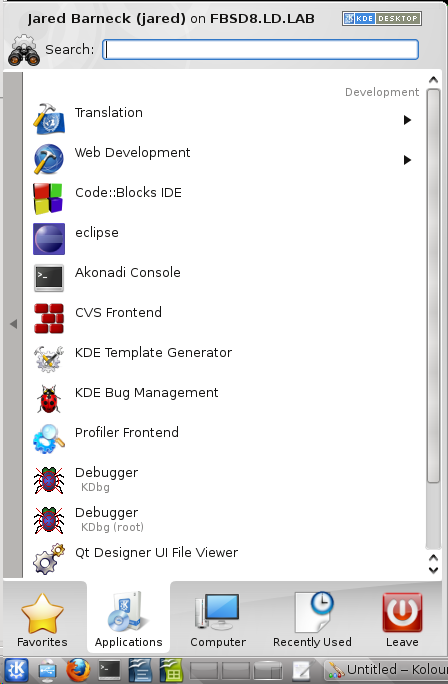Image resolution: width=448 pixels, height=684 pixels.
Task: Click the KDE Bug Management ladybug icon
Action: click(49, 399)
